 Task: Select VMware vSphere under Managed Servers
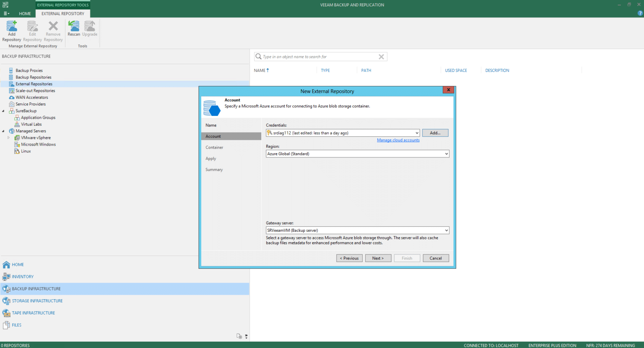[36, 138]
